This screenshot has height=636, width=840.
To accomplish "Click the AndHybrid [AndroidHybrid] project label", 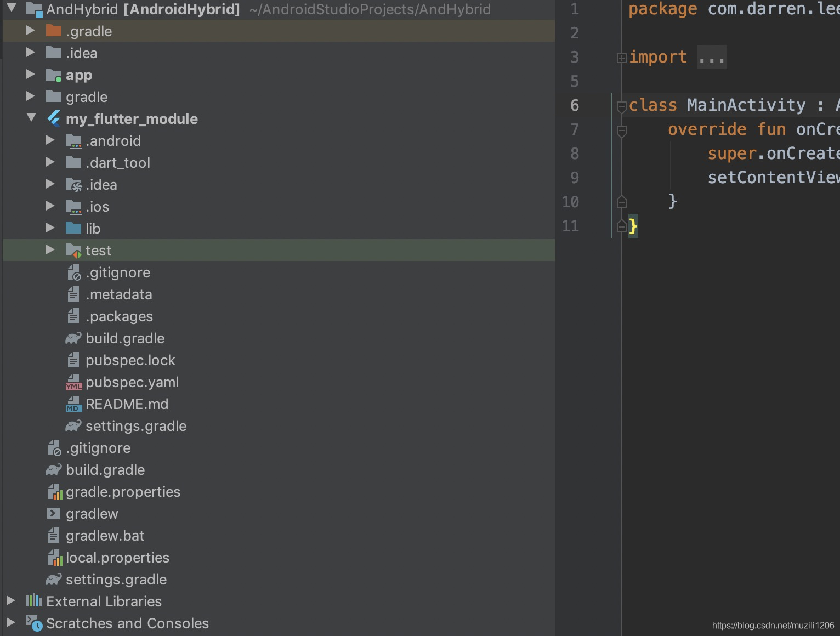I will (143, 9).
